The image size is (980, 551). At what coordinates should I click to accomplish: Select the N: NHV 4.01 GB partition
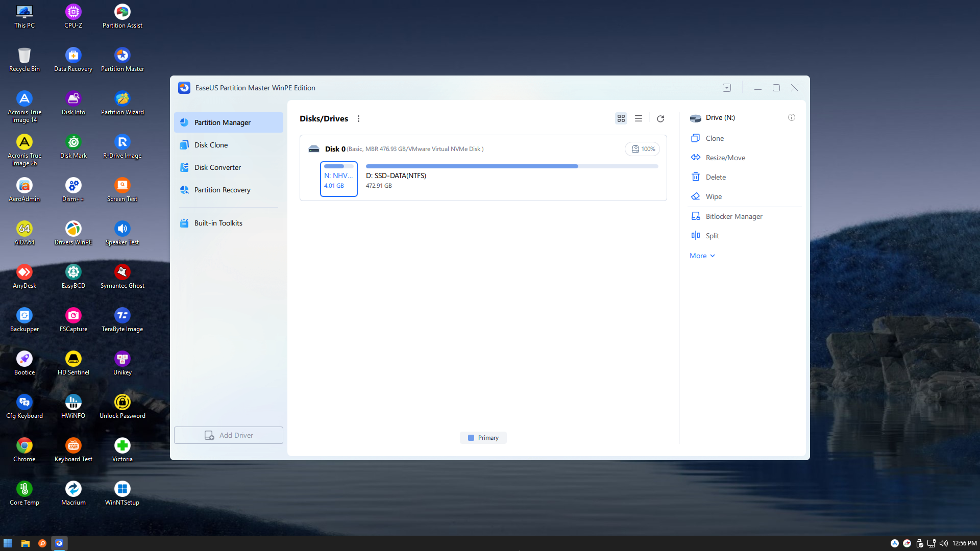point(339,179)
